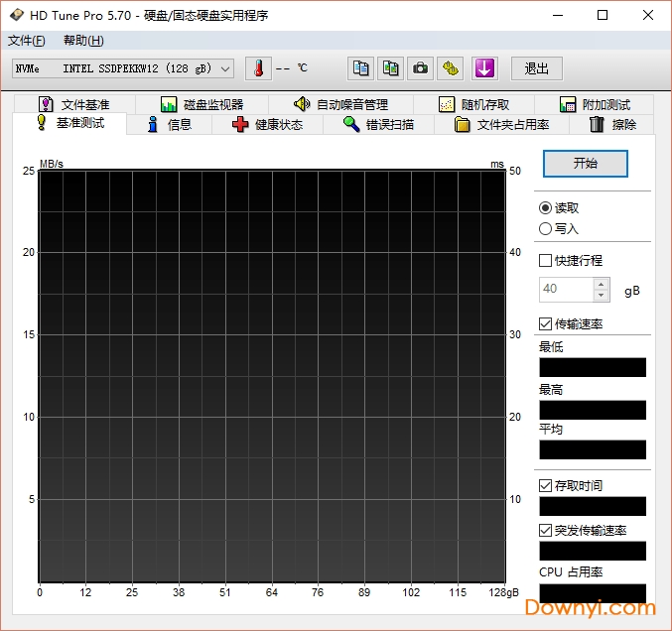Click the 开始 start button

point(586,164)
